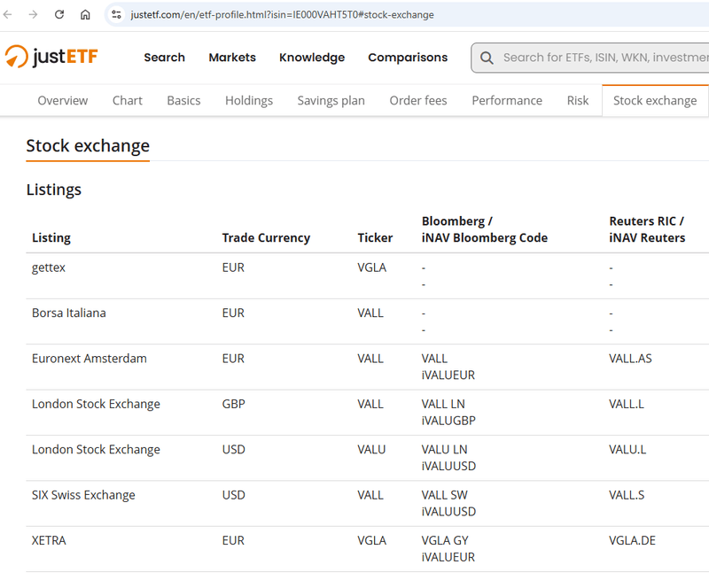Switch to the Holdings tab
The width and height of the screenshot is (709, 588).
point(249,100)
